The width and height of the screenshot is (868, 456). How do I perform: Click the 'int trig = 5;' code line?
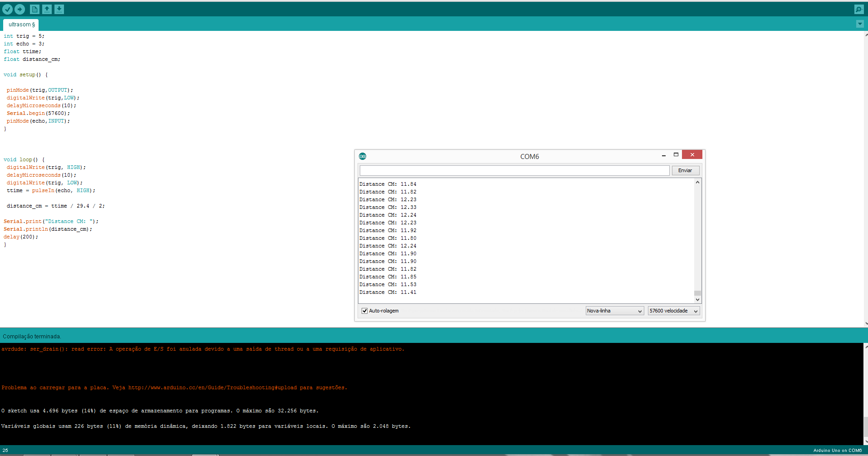24,36
